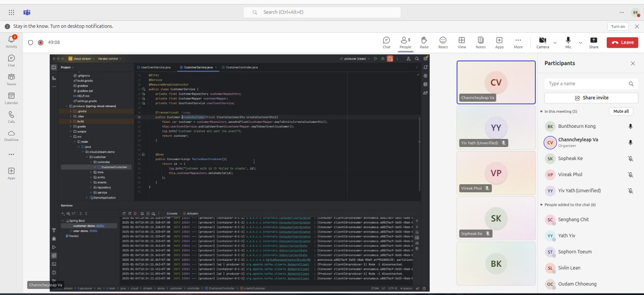Click the Stop button in the shared IDE toolbar

389,59
